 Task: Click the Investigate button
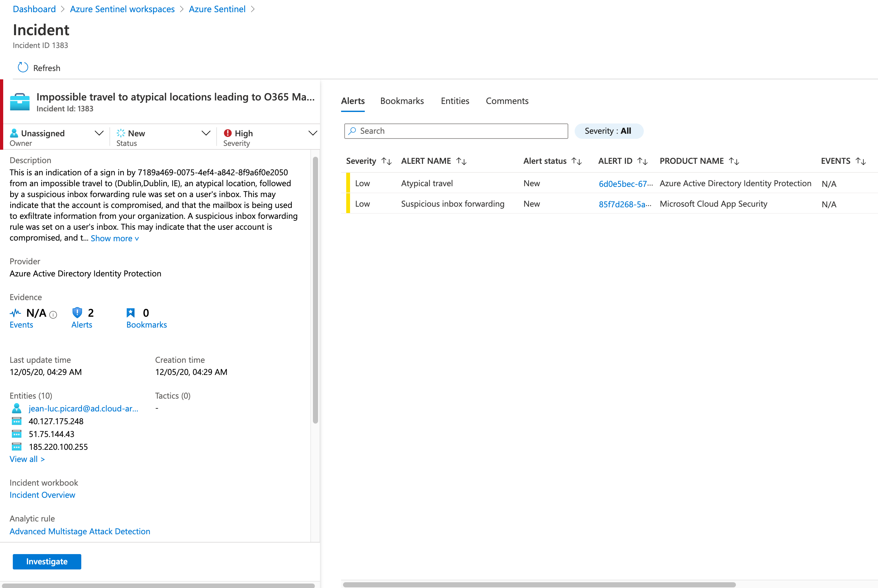47,561
